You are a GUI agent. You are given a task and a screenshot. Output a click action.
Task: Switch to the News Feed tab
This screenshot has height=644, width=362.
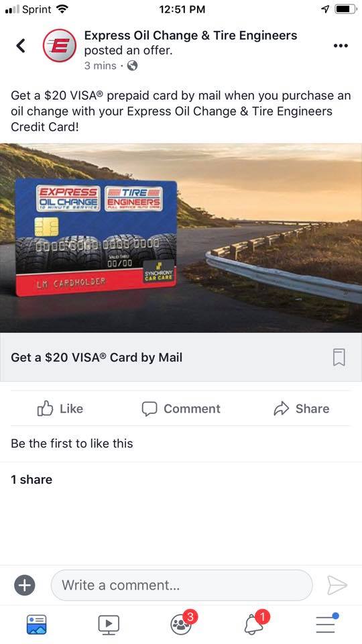pyautogui.click(x=36, y=625)
